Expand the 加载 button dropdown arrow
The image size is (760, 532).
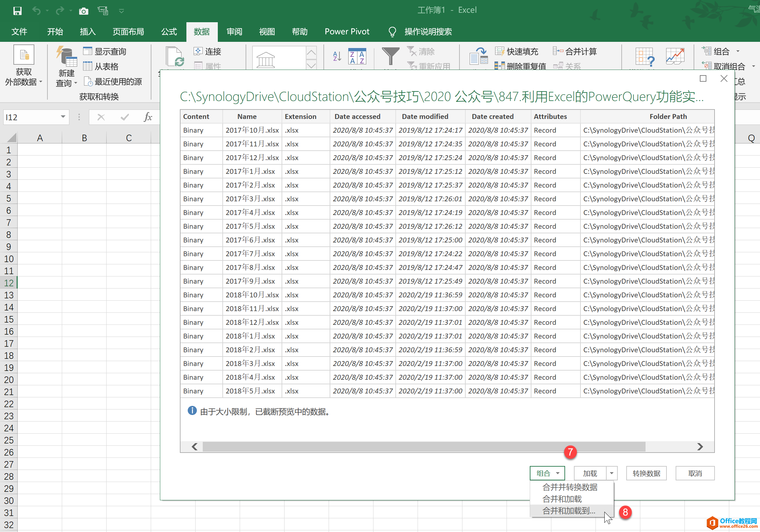coord(612,473)
